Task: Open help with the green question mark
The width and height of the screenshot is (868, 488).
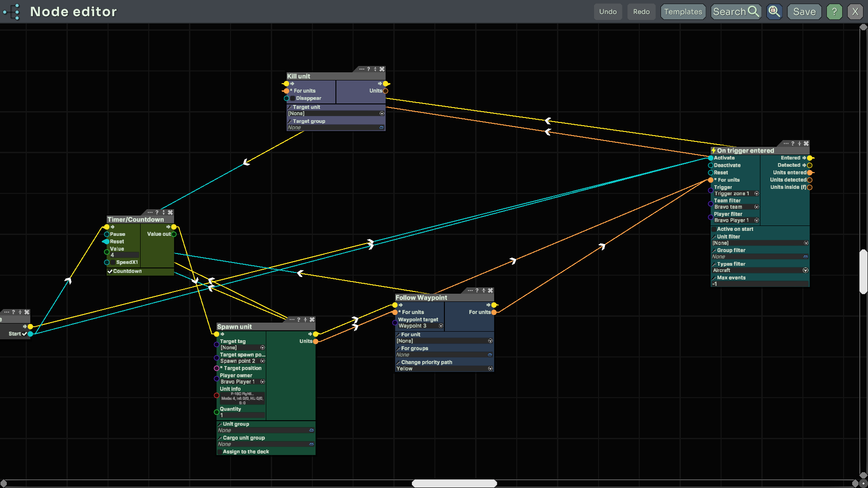Action: click(834, 12)
